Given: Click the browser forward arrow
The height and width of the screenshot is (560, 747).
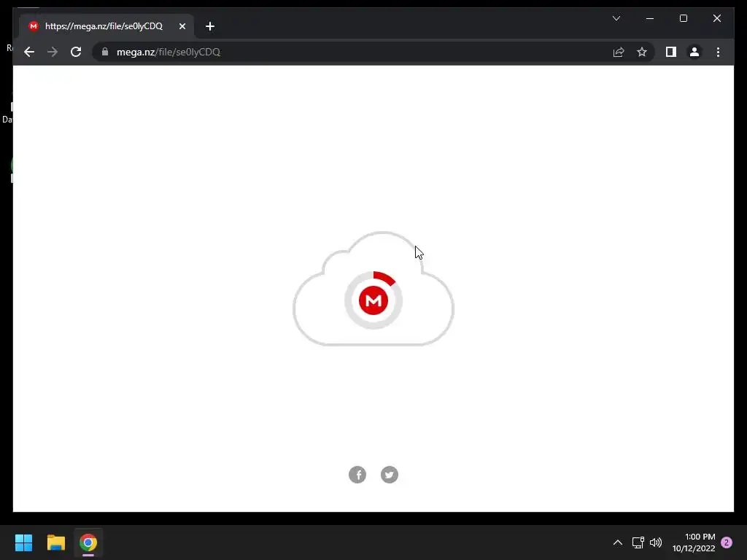Looking at the screenshot, I should 53,52.
